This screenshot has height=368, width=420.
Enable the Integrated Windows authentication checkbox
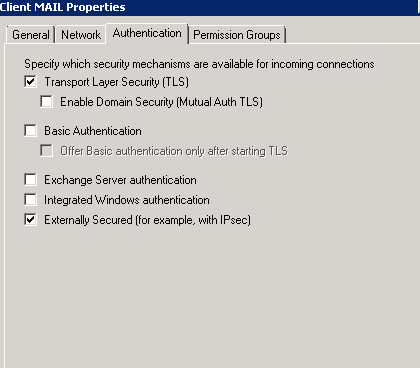pos(30,200)
